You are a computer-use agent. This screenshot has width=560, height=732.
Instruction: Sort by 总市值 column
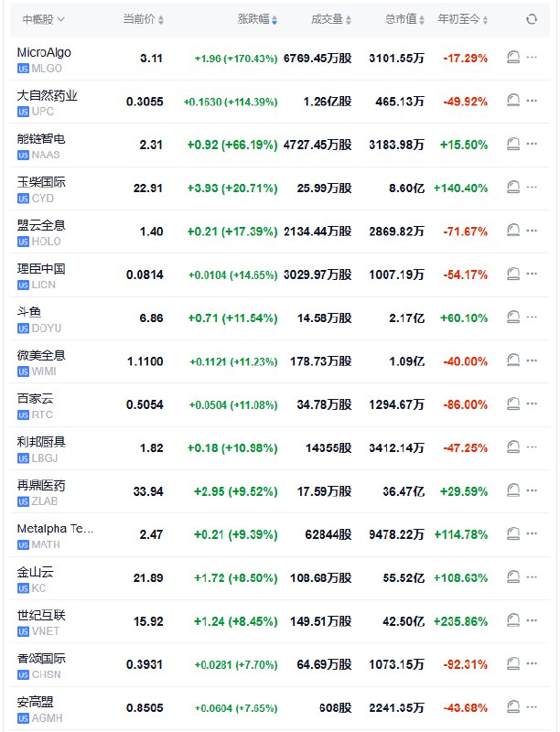[404, 19]
